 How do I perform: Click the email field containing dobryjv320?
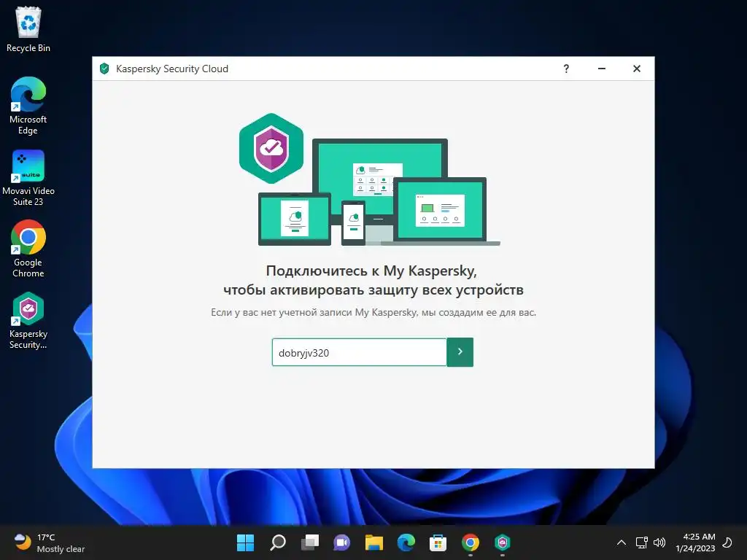point(359,352)
